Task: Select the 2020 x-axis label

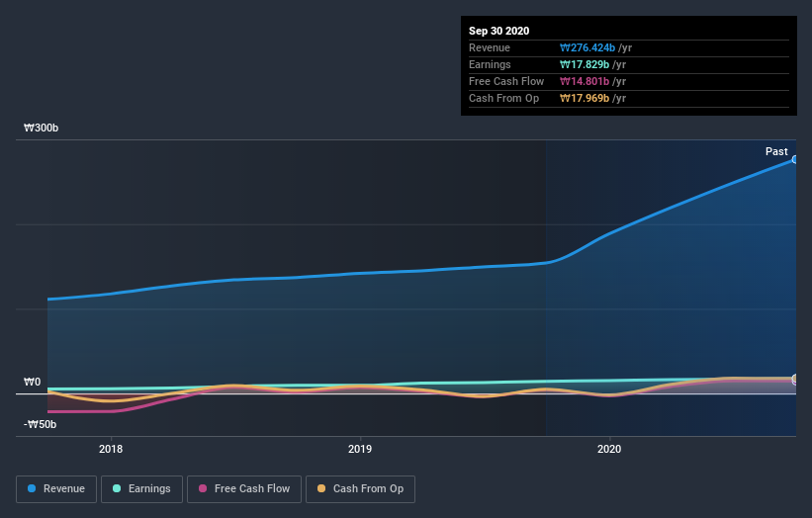Action: (609, 449)
